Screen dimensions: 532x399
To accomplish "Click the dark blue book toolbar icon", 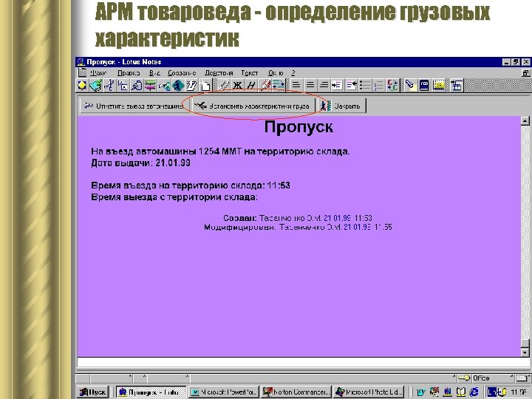I will [x=424, y=85].
